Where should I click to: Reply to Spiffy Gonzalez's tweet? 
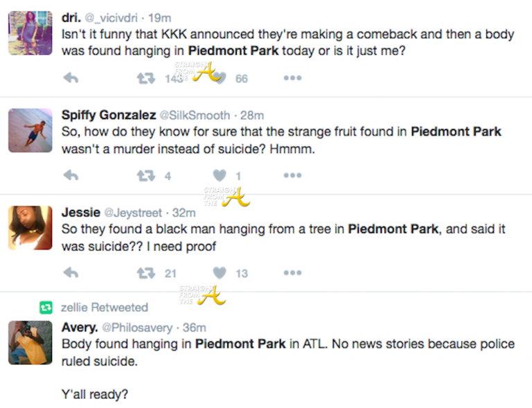[71, 176]
